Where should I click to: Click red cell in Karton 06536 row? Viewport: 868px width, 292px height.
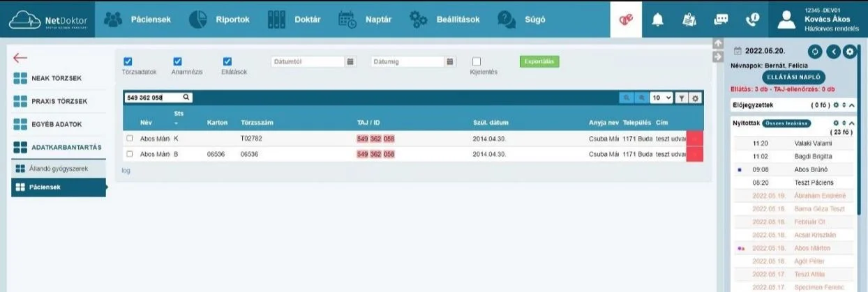pos(694,154)
